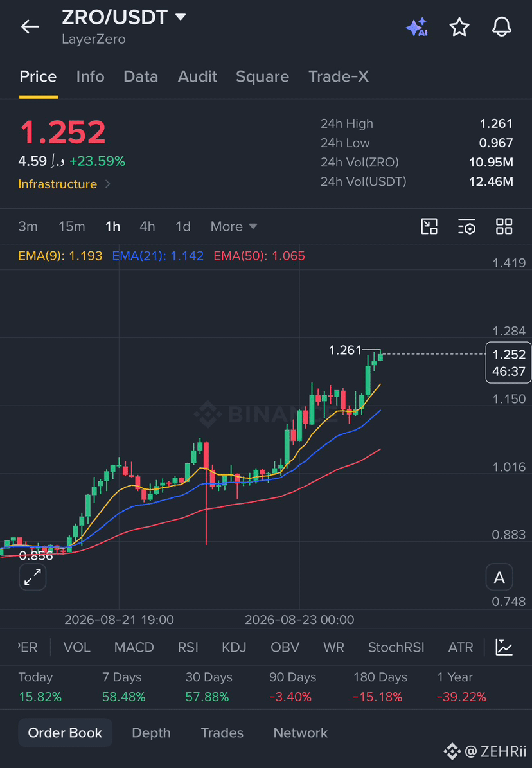
Task: Click the 1.261 high marker on chart
Action: (x=345, y=350)
